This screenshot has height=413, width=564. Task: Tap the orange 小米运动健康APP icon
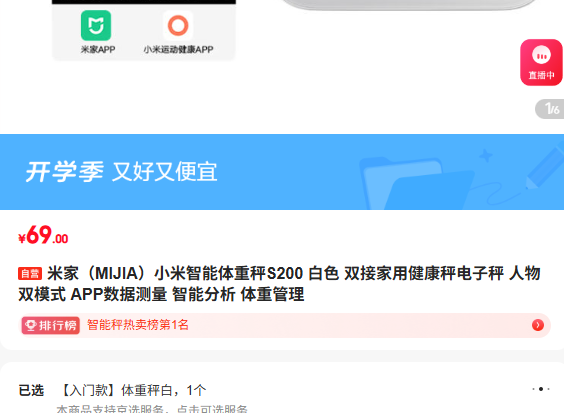point(178,26)
